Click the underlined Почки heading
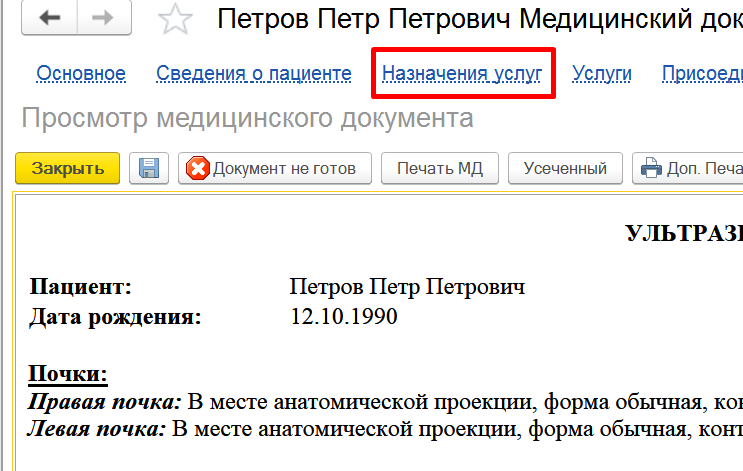This screenshot has width=743, height=471. [x=68, y=374]
